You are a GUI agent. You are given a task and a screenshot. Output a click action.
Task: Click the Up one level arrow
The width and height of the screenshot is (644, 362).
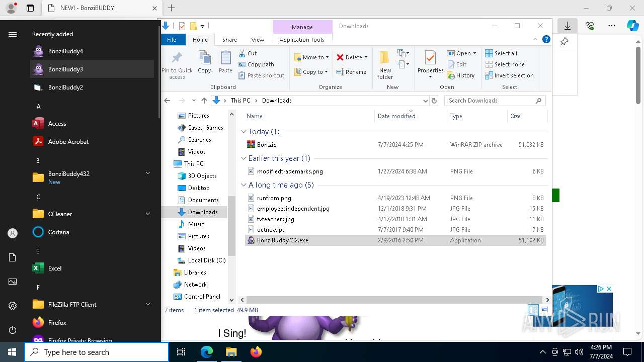(x=204, y=101)
